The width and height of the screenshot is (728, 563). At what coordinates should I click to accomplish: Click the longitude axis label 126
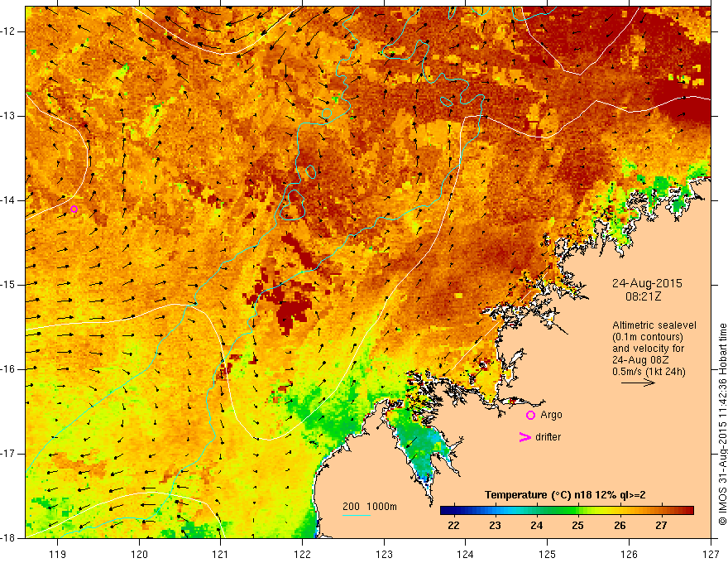[629, 554]
